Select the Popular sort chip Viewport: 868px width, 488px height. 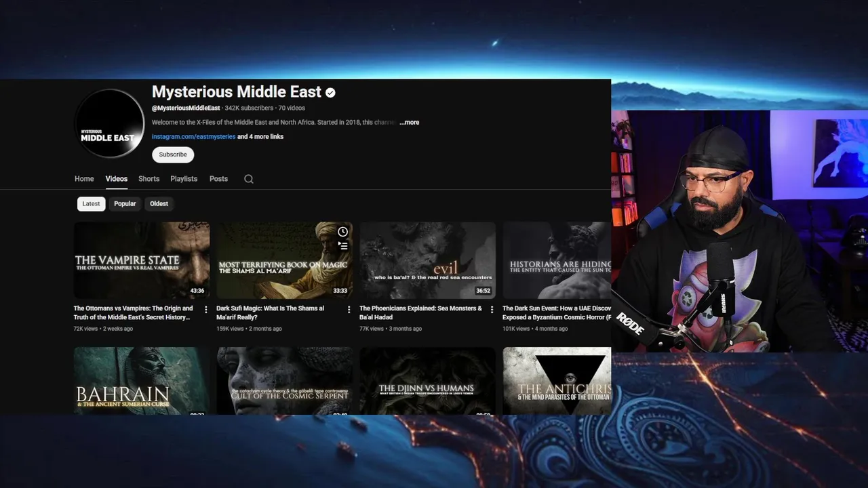coord(125,203)
